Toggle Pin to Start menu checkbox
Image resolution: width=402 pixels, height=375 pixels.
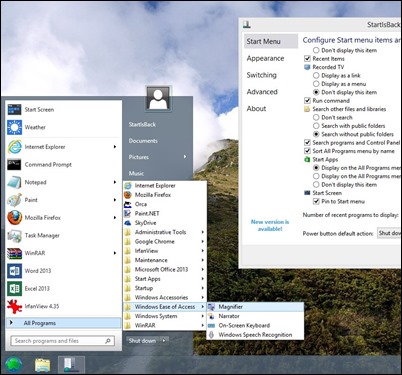click(316, 201)
